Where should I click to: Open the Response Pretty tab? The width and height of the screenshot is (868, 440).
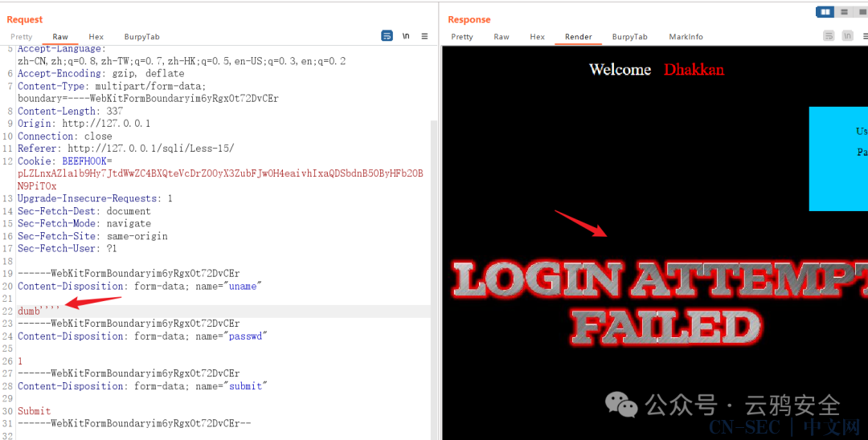point(461,37)
